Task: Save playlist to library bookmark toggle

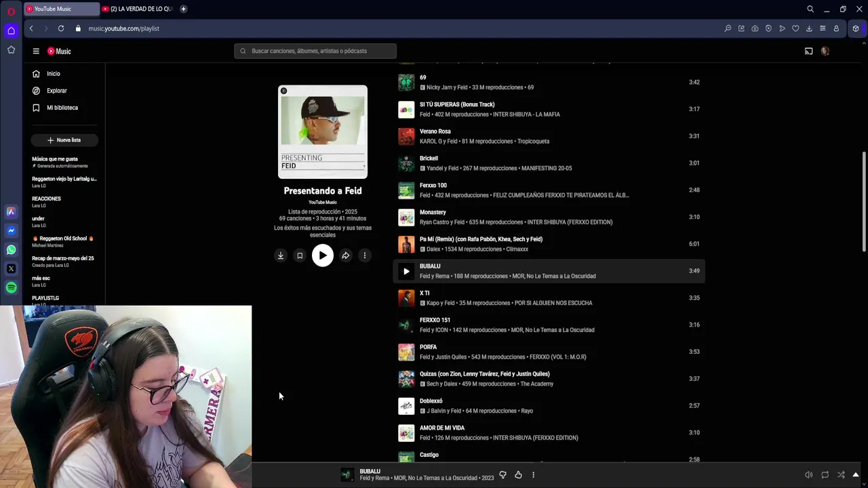Action: click(x=299, y=256)
